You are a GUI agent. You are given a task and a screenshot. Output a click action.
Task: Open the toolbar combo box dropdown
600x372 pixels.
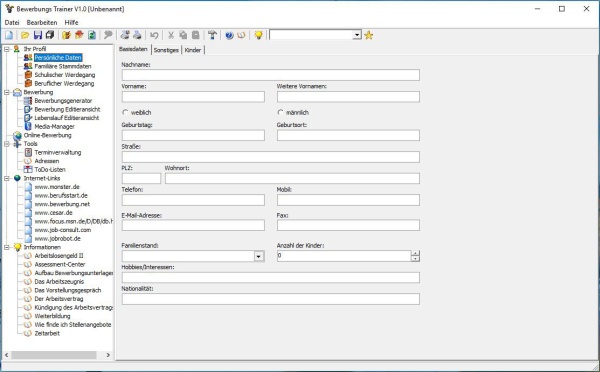(357, 35)
